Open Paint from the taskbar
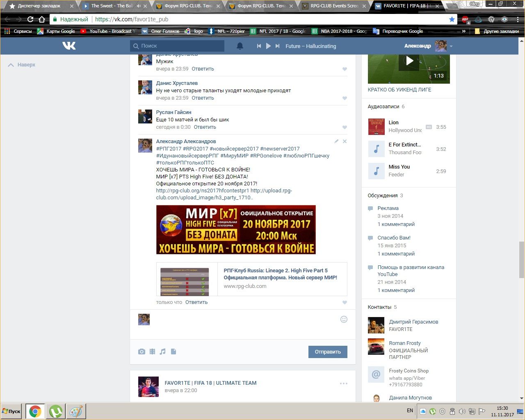 (76, 411)
